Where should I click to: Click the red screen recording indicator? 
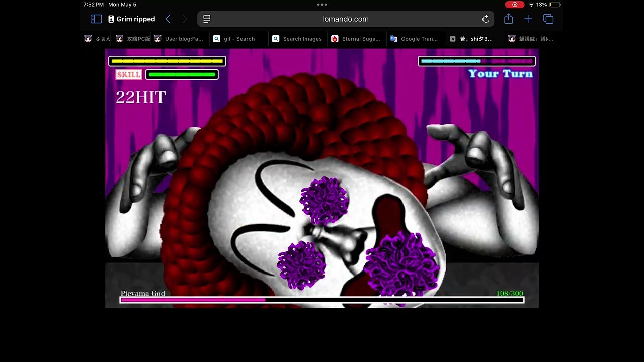[515, 5]
